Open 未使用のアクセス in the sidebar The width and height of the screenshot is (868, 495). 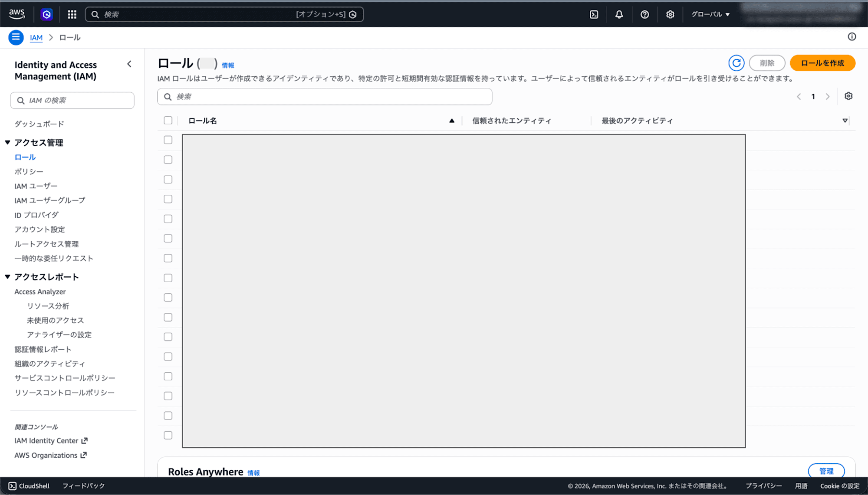(55, 320)
